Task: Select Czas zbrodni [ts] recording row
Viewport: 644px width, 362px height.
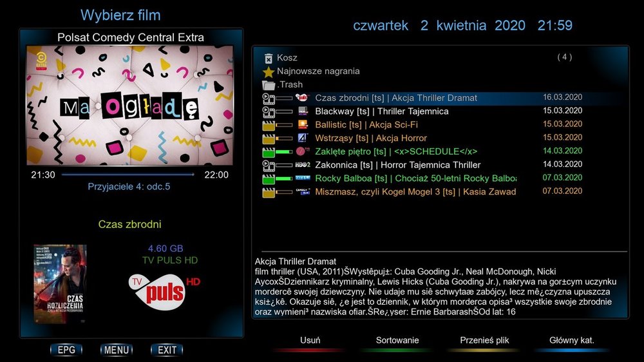Action: point(423,98)
